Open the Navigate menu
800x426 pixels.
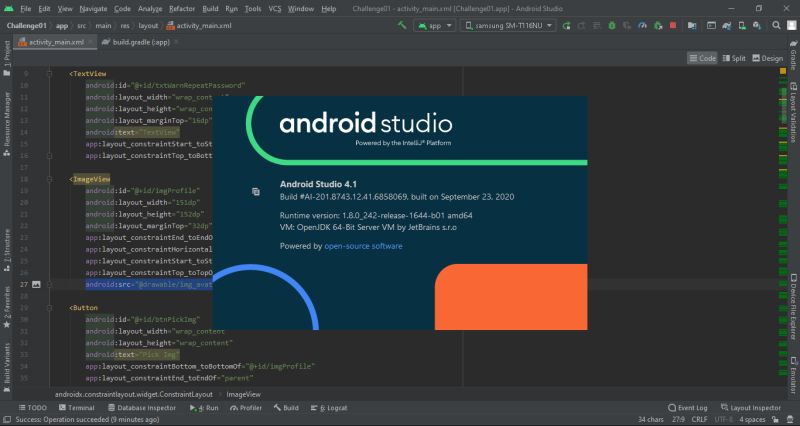tap(93, 9)
